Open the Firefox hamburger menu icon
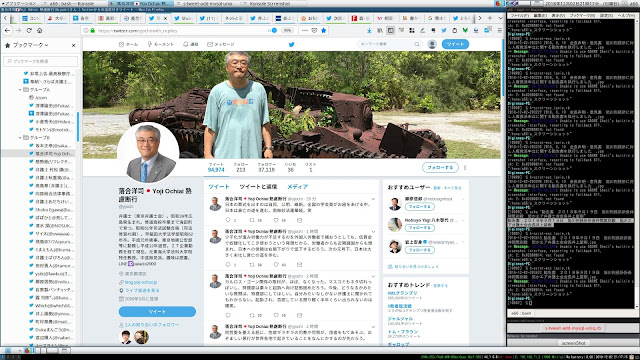This screenshot has width=640, height=360. (x=499, y=30)
